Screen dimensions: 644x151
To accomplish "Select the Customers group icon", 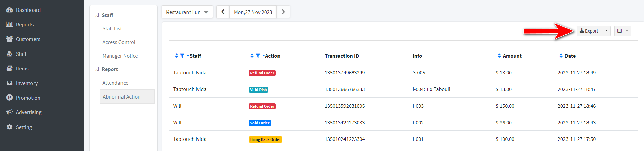I will [9, 39].
